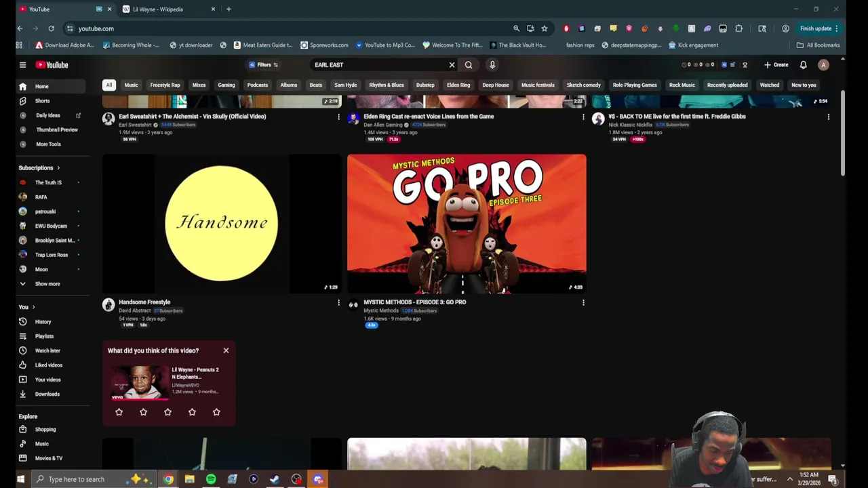Bookmark this page with star icon
The width and height of the screenshot is (868, 488).
point(544,28)
